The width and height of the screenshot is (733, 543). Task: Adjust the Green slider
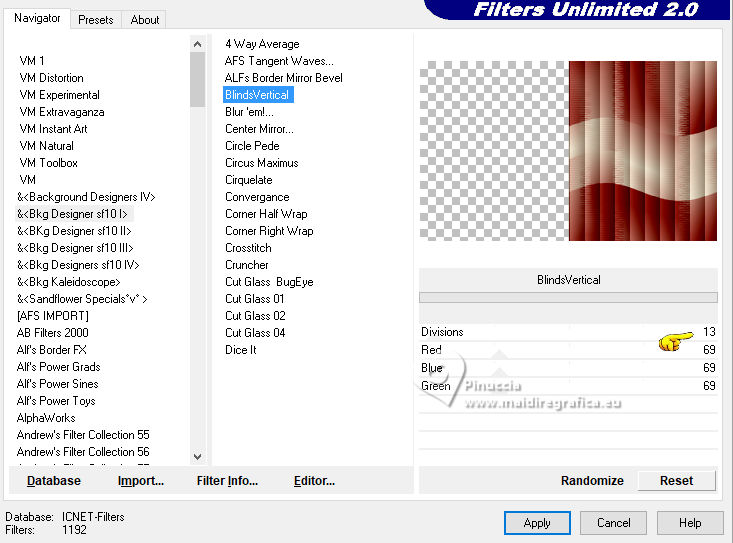coord(568,386)
